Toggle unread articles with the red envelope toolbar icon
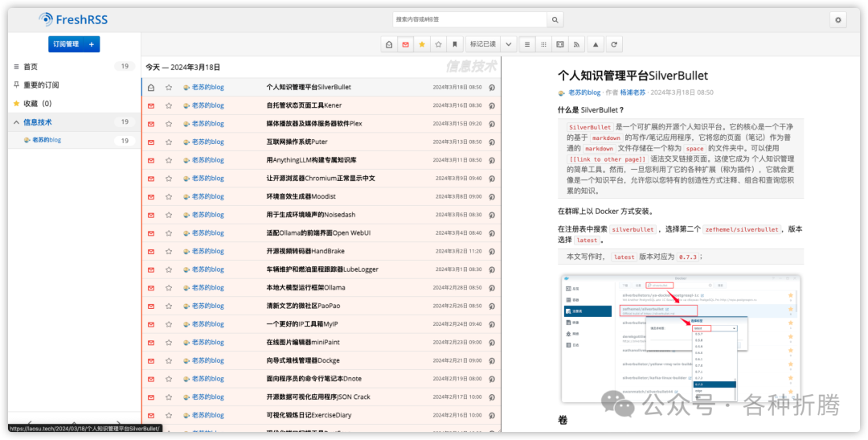The image size is (868, 440). (x=406, y=44)
